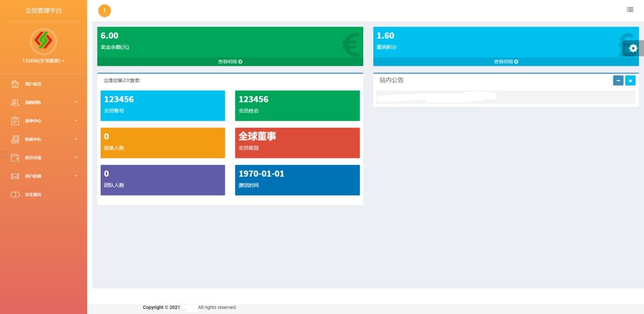Screen dimensions: 644x314
Task: Open the 用户首页 home icon in the sidebar
Action: (15, 84)
